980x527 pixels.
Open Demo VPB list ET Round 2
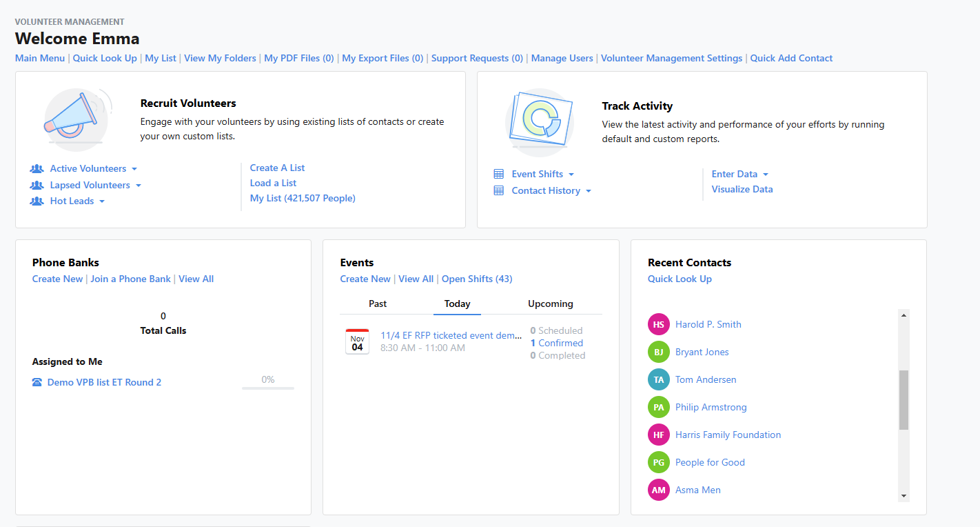click(104, 382)
